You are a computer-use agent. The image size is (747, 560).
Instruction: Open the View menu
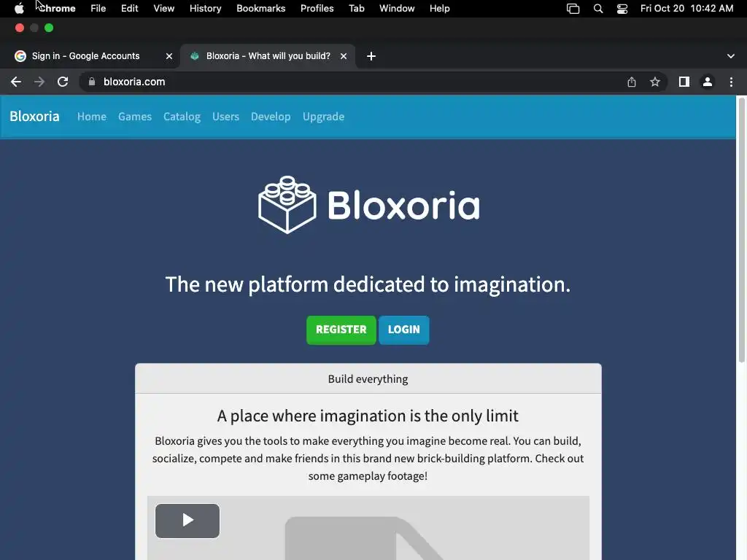pyautogui.click(x=164, y=9)
